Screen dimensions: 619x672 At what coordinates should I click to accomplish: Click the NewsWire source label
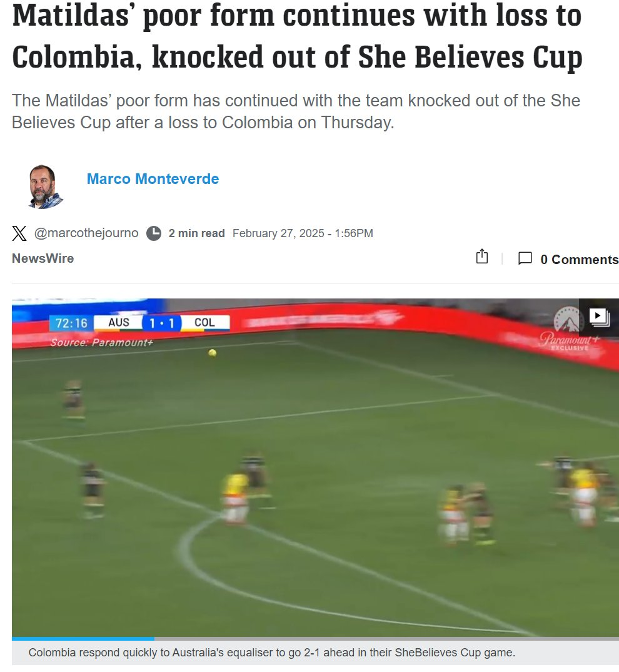(43, 258)
